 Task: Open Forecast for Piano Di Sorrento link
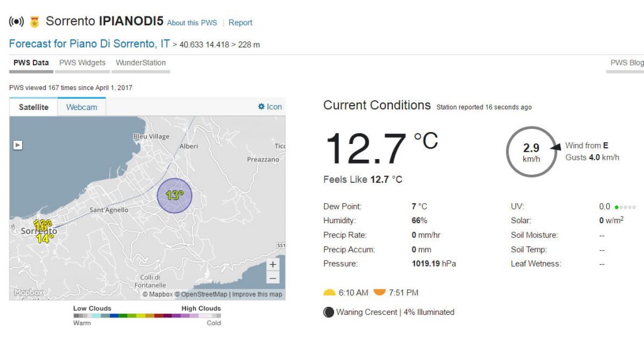click(x=89, y=44)
